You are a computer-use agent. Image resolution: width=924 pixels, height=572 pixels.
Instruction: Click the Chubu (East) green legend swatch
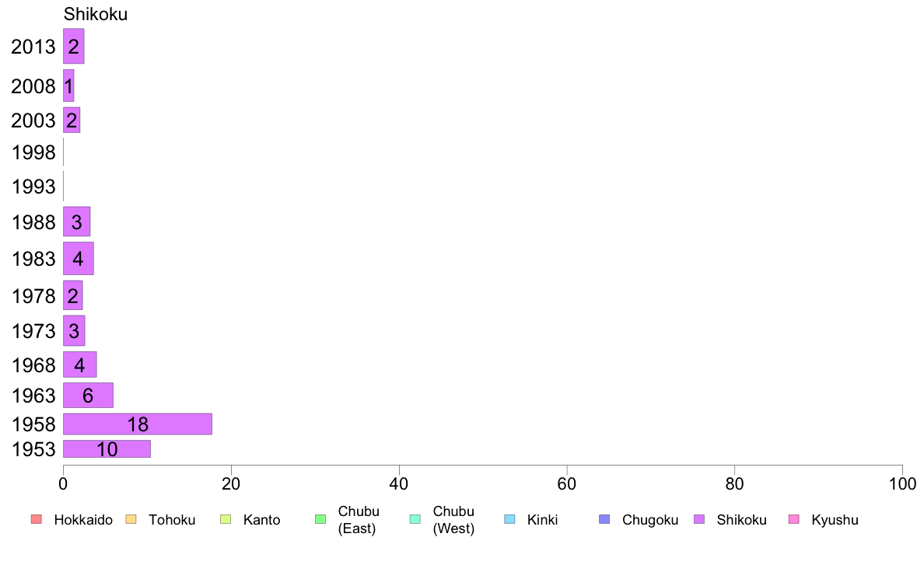click(320, 519)
